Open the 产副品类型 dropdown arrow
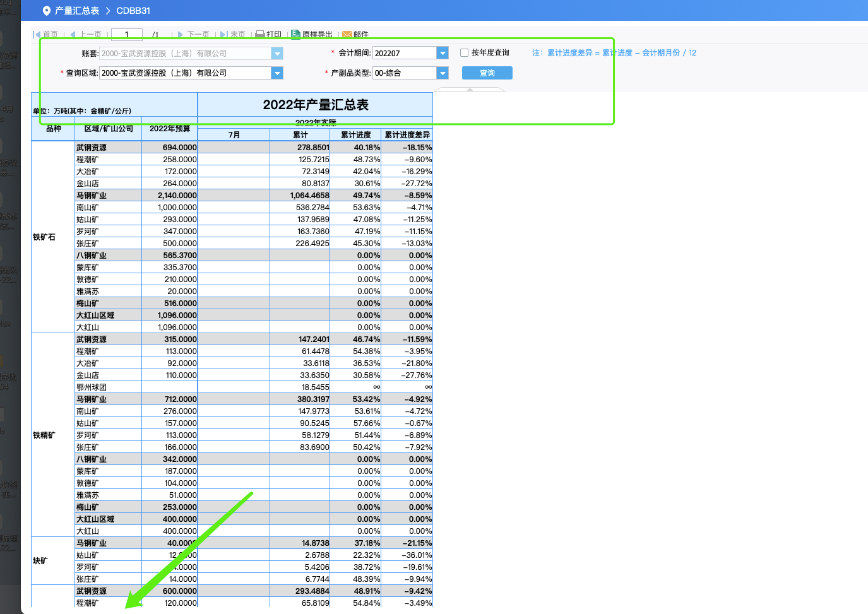 pyautogui.click(x=443, y=73)
